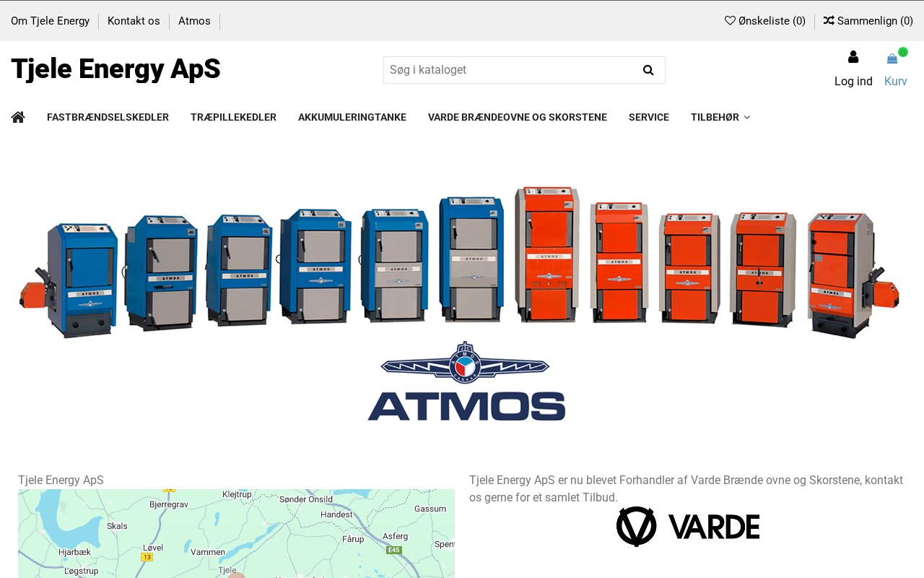Expand the Tilbehør menu chevron
Image resolution: width=924 pixels, height=578 pixels.
(x=747, y=118)
